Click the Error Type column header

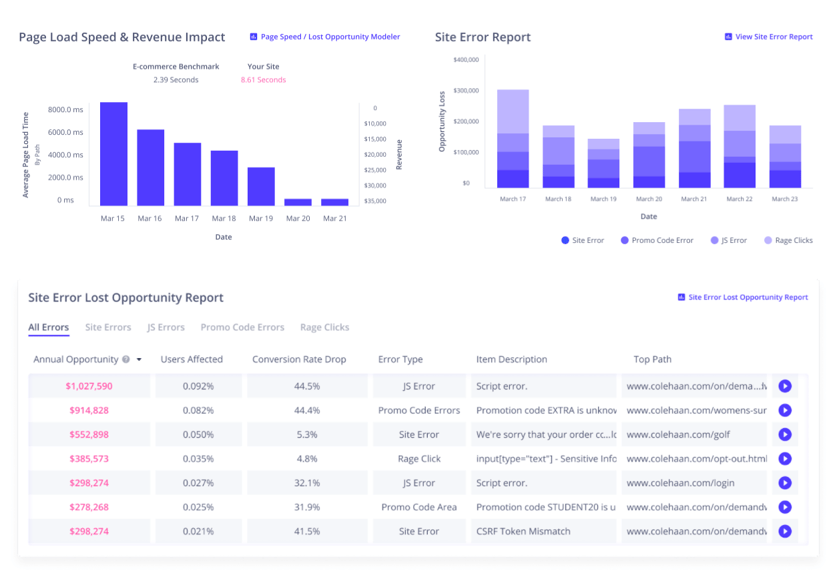point(400,359)
